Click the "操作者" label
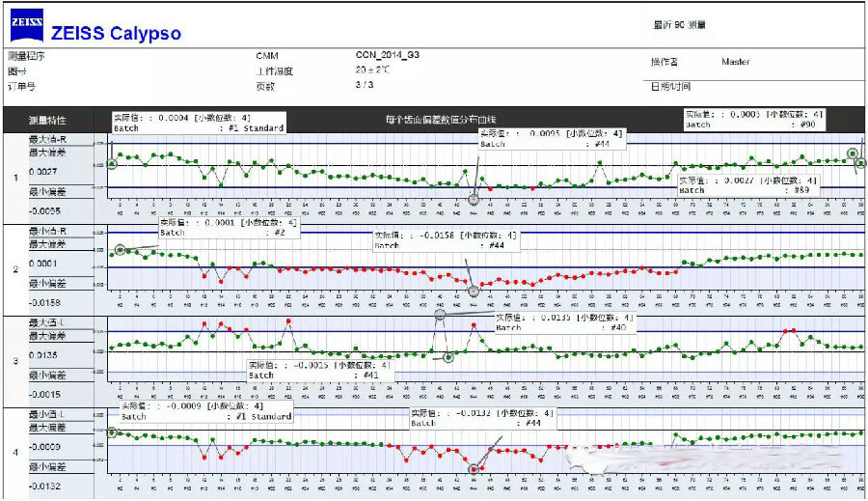 point(664,62)
